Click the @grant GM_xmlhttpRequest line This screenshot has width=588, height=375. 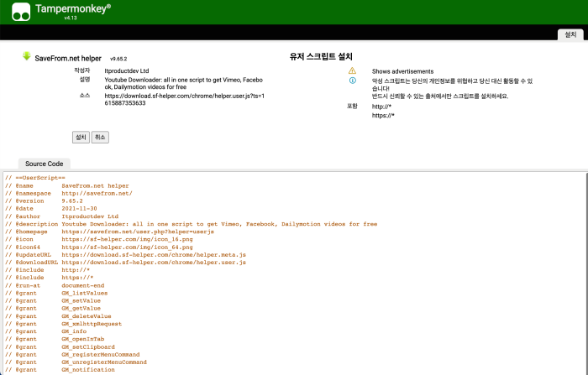63,324
